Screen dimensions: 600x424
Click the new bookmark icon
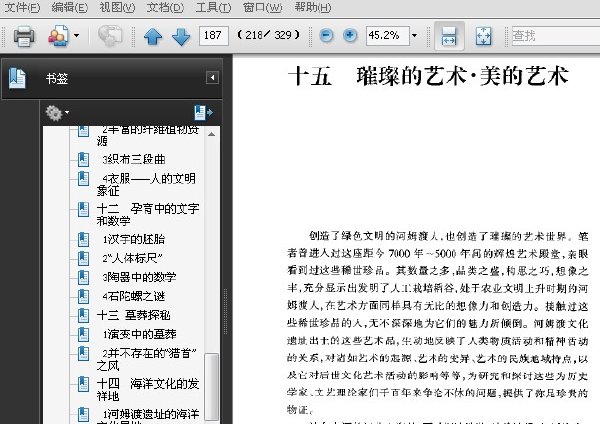pos(203,113)
